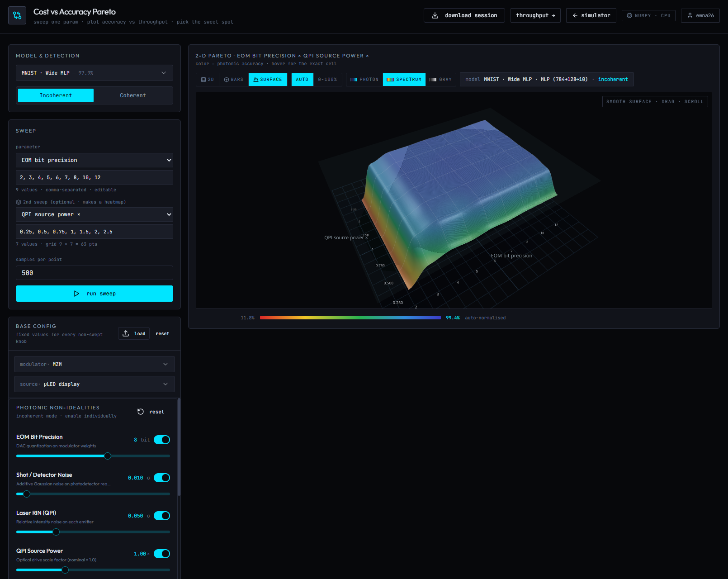This screenshot has width=728, height=579.
Task: Select Incoherent detection mode
Action: point(56,95)
